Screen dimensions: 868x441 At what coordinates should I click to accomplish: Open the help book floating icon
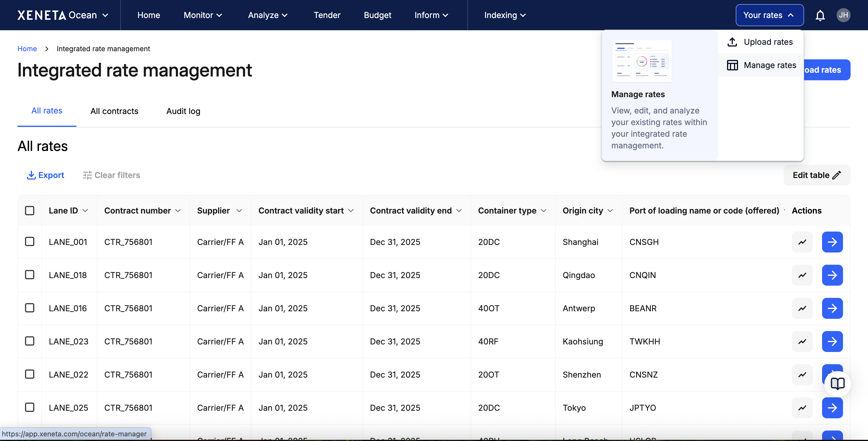[x=837, y=384]
